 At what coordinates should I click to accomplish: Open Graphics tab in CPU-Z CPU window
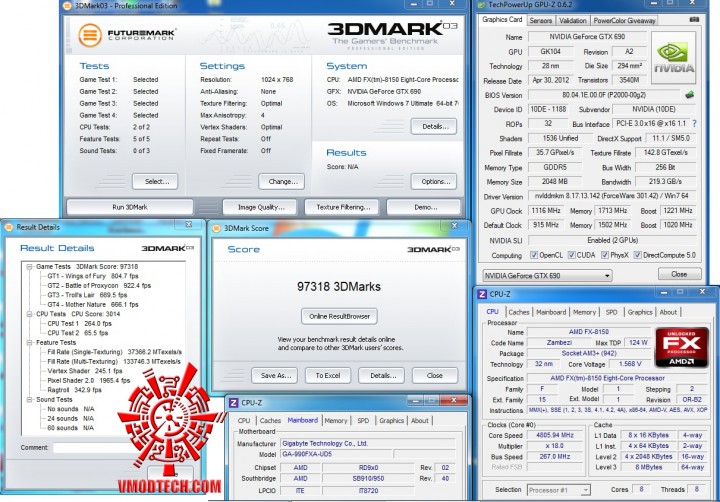pyautogui.click(x=640, y=312)
